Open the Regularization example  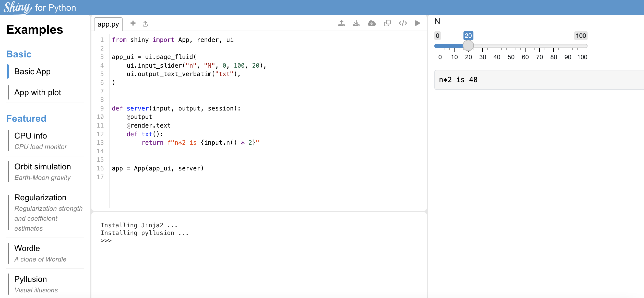click(41, 197)
